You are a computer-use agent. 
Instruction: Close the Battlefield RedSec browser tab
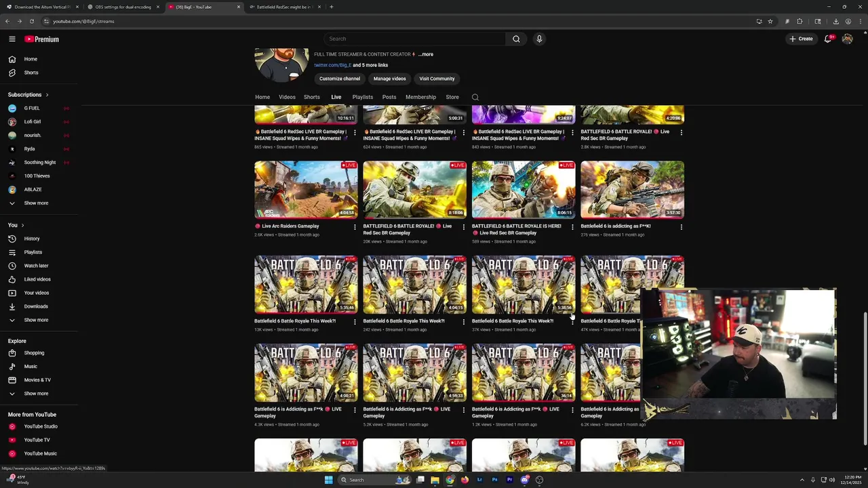pos(319,7)
